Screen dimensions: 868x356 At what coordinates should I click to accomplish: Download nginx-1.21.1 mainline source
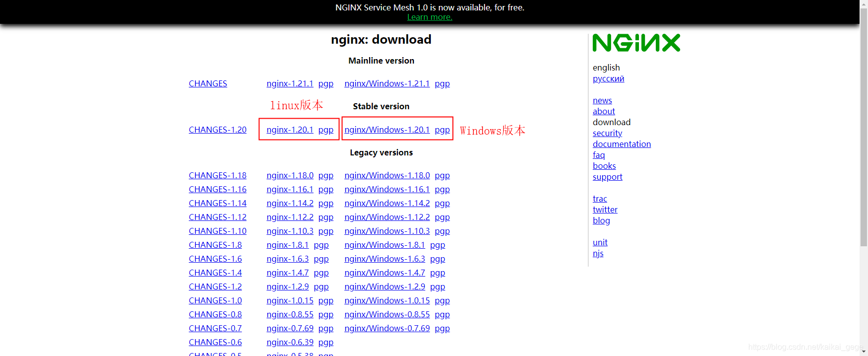[x=290, y=83]
